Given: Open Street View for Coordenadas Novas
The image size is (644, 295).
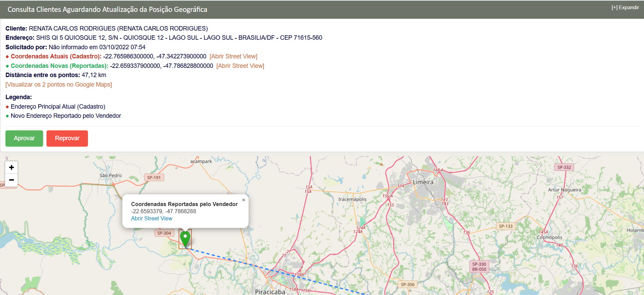Looking at the screenshot, I should [x=240, y=66].
